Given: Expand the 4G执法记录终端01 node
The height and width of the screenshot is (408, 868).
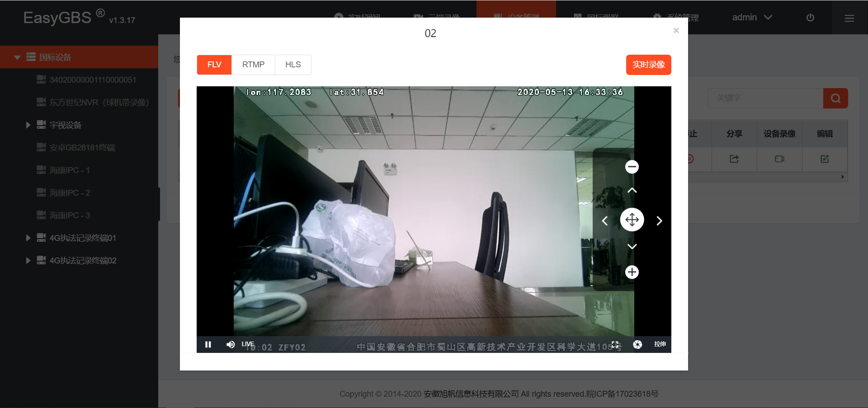Looking at the screenshot, I should (28, 238).
